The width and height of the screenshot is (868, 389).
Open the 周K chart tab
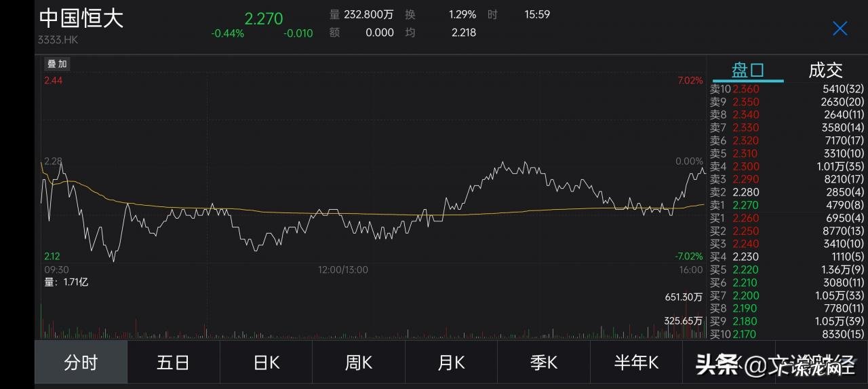(x=359, y=363)
